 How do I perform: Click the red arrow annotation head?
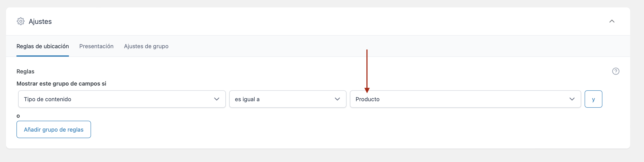click(367, 90)
